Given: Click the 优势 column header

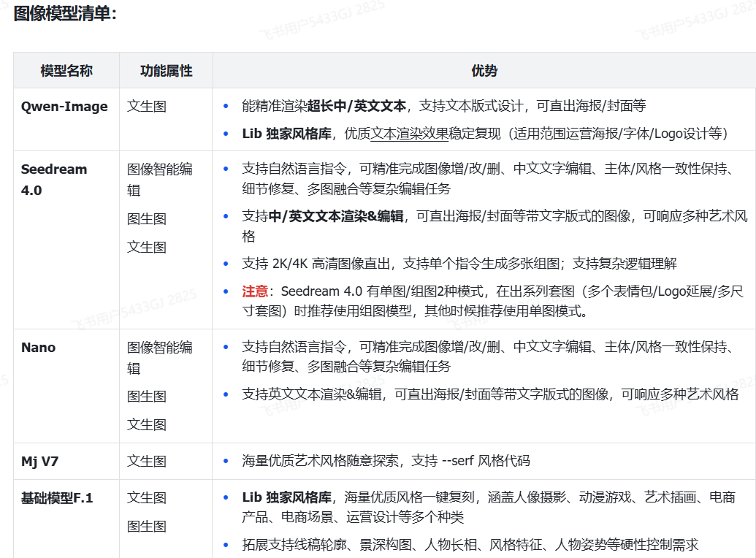Looking at the screenshot, I should 484,71.
